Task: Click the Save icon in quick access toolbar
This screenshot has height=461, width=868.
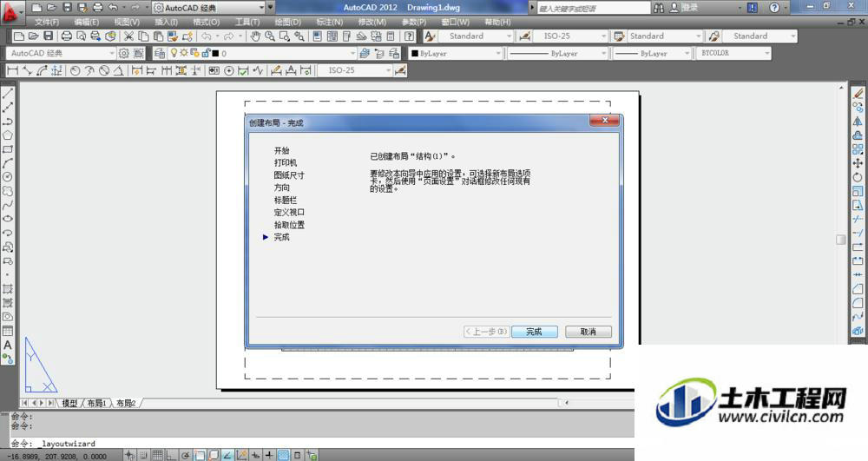Action: [67, 8]
